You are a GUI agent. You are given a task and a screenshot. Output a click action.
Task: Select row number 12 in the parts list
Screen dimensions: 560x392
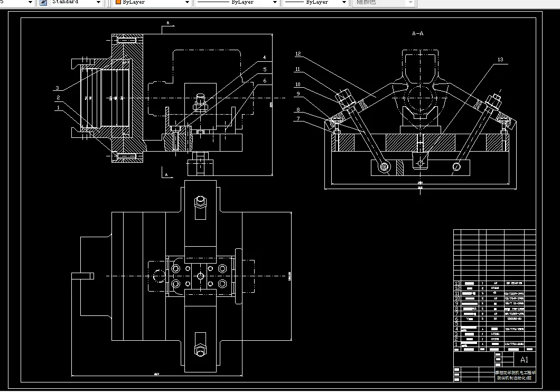pyautogui.click(x=457, y=288)
